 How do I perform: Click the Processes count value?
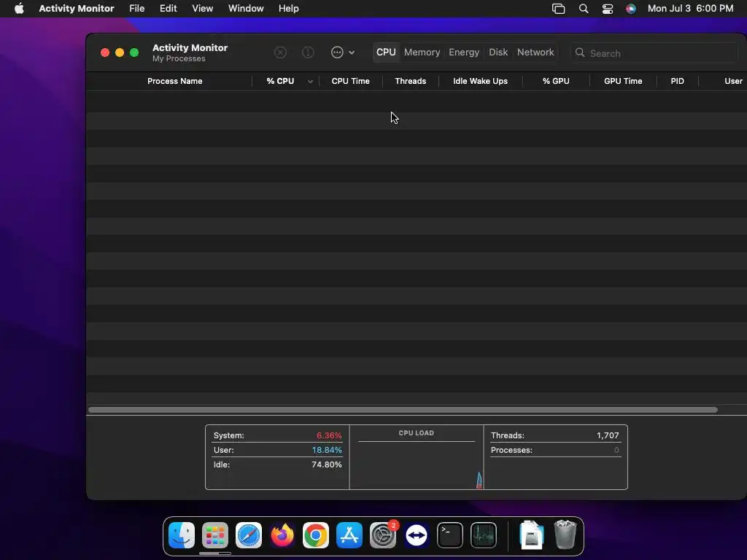click(x=616, y=450)
